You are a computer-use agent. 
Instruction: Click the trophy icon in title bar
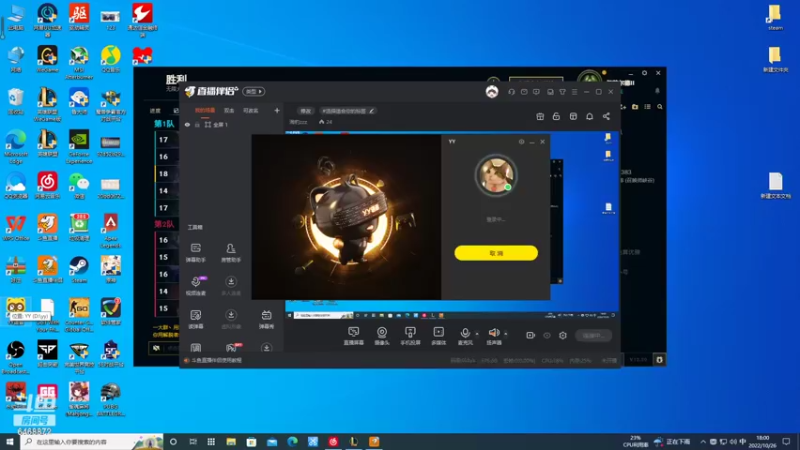click(562, 92)
